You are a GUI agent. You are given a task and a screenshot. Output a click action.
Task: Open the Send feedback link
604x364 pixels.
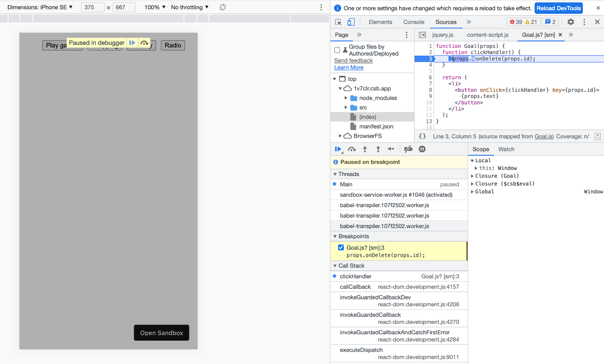[353, 60]
